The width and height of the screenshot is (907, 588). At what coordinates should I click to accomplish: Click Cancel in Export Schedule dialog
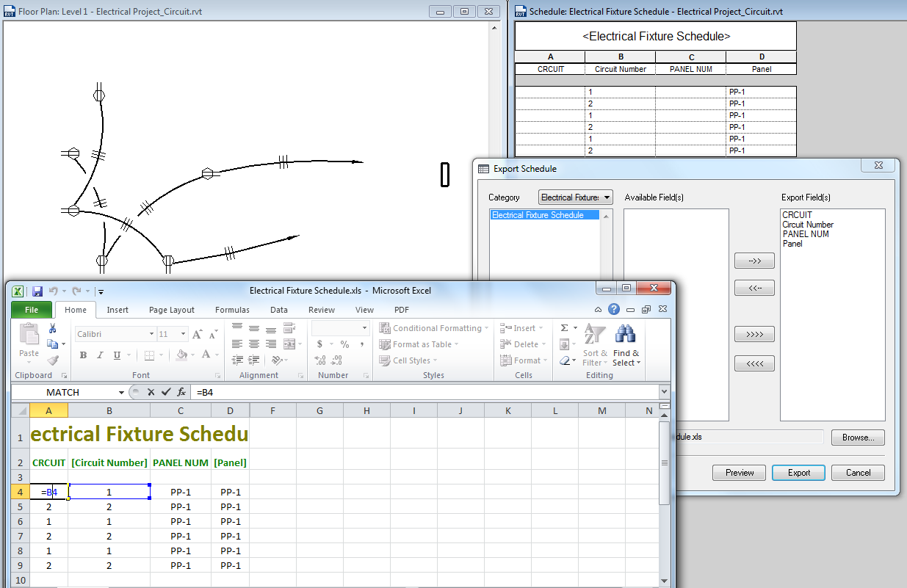858,473
